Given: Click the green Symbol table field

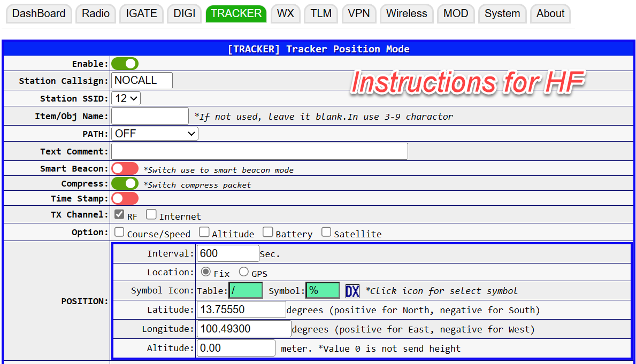Looking at the screenshot, I should point(246,290).
